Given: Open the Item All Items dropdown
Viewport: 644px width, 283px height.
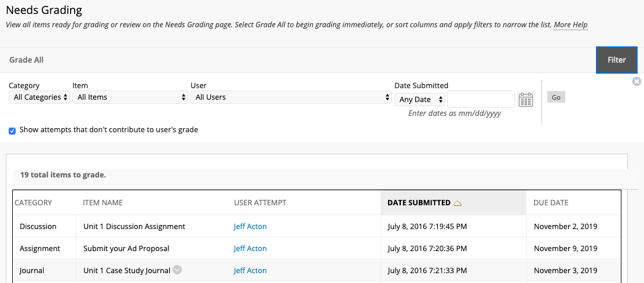Looking at the screenshot, I should point(130,97).
